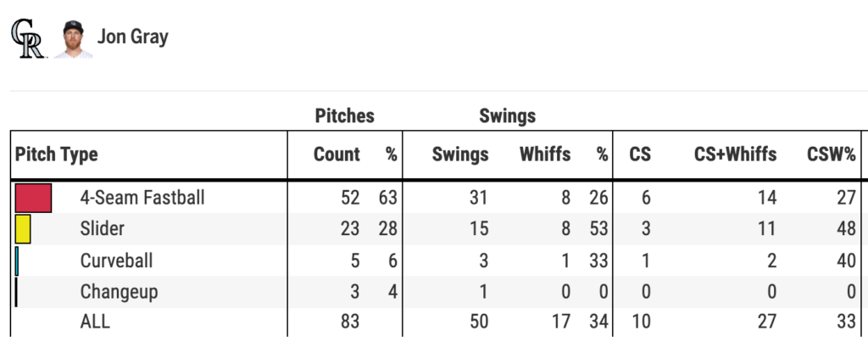Click the black Changeup color bar
Screen dimensions: 868x359
16,292
